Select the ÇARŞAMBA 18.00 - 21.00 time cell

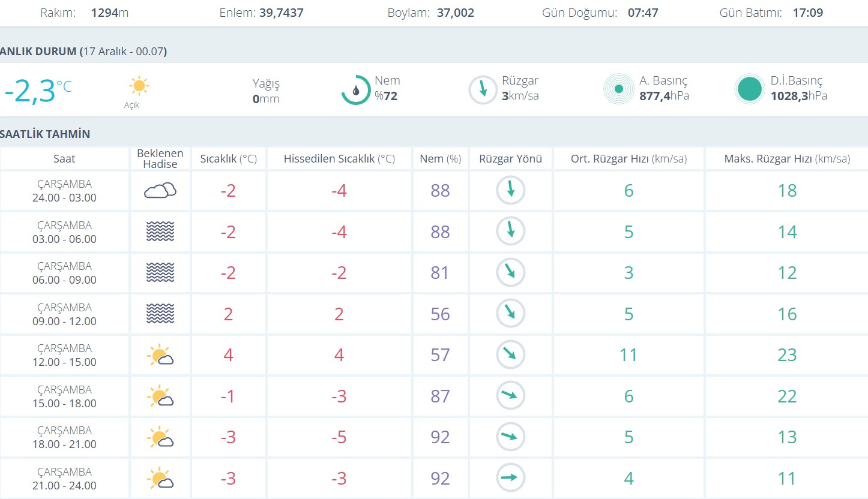point(64,437)
